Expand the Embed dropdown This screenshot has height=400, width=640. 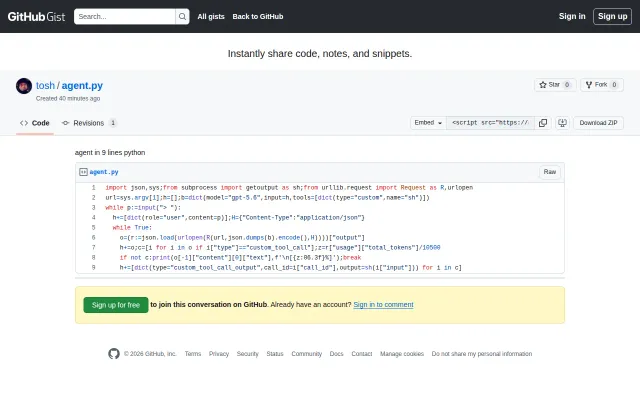428,123
